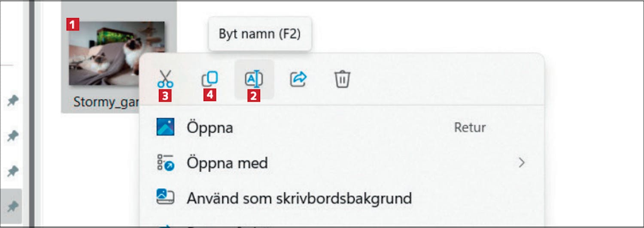The height and width of the screenshot is (228, 644).
Task: Click the photo icon beside Öppna
Action: point(165,127)
